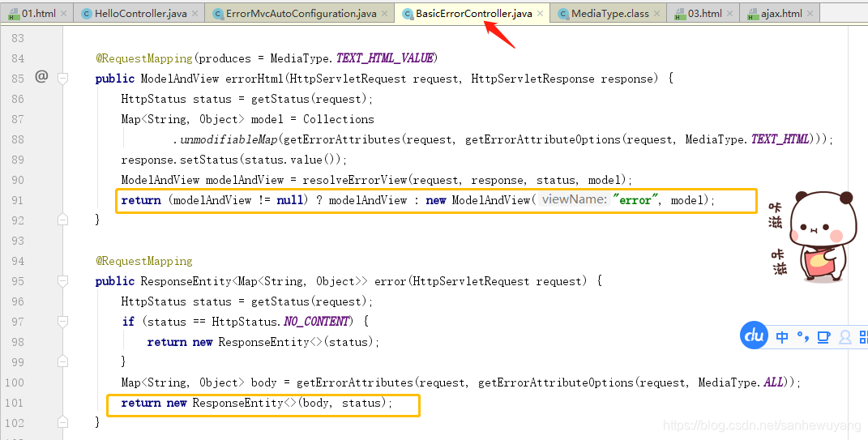Collapse the errorHtml method at line 85
This screenshot has height=440, width=868.
click(x=62, y=79)
